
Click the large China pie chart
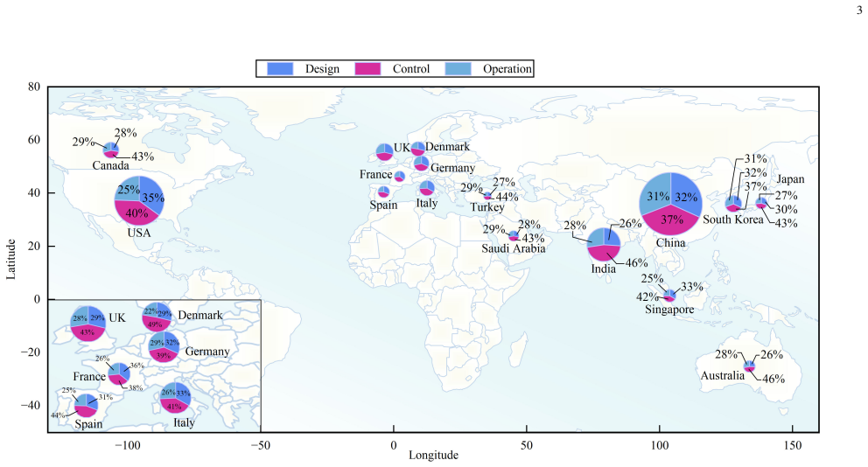click(x=671, y=204)
